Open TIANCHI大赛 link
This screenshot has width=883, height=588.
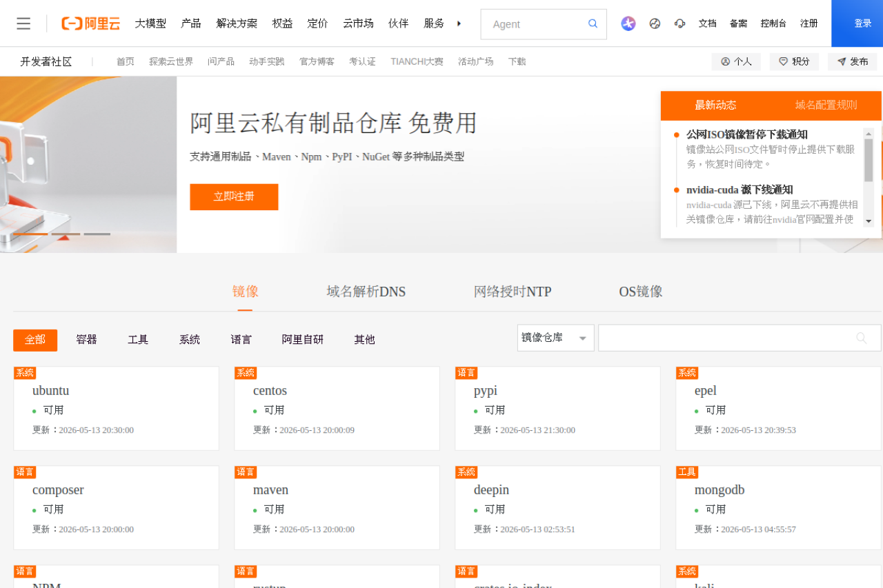pyautogui.click(x=417, y=61)
